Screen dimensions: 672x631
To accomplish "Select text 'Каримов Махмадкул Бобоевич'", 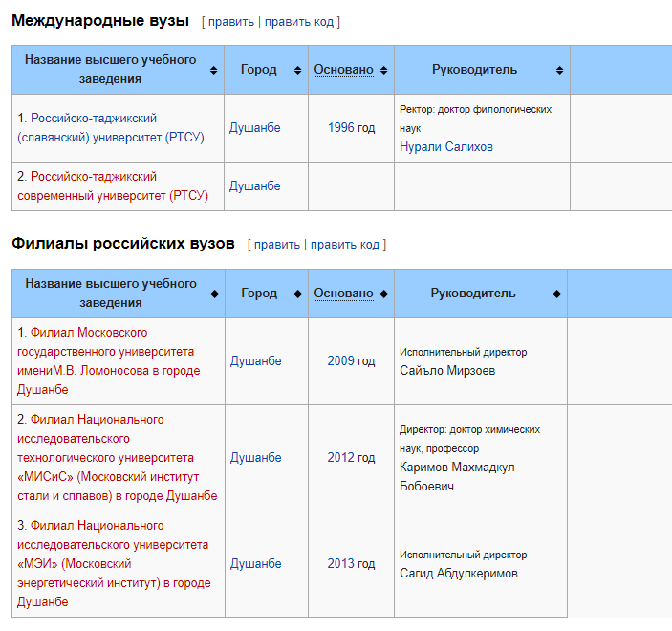I will click(x=457, y=477).
